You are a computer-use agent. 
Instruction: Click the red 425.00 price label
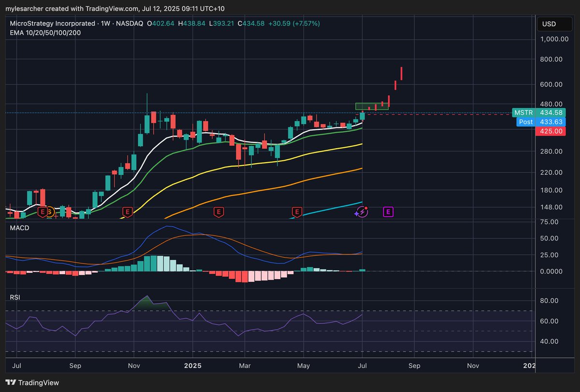tap(550, 131)
